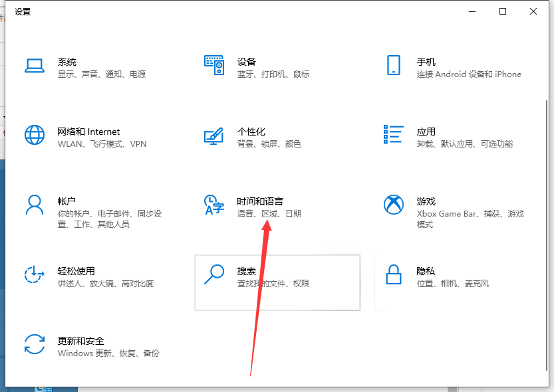Click the 设置 title bar label

click(22, 11)
